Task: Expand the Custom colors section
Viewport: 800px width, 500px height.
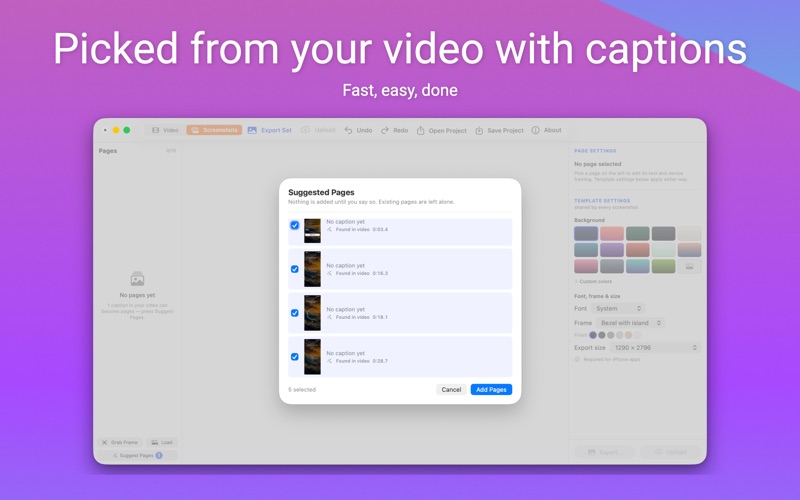Action: click(593, 281)
